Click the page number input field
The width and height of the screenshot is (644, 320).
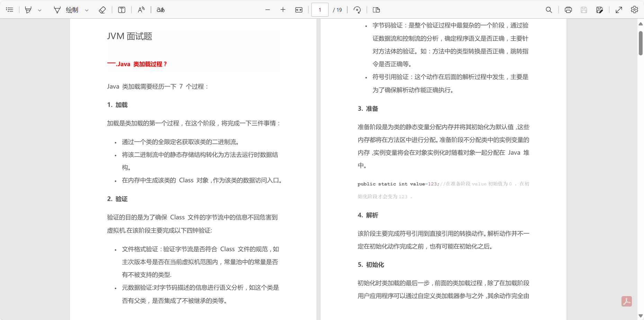tap(320, 10)
